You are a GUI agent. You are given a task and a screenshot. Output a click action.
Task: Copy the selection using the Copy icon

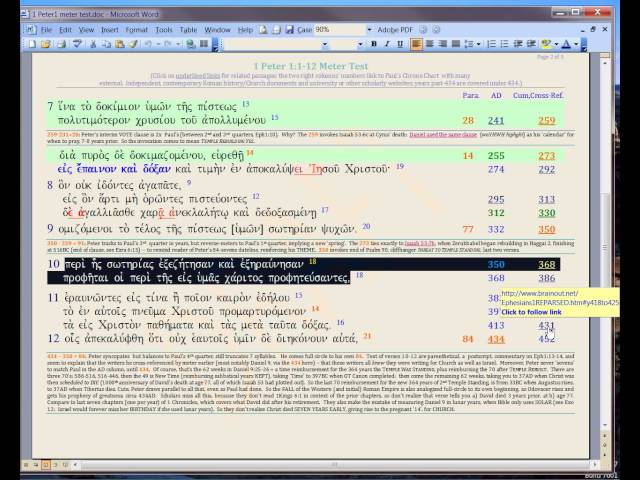coord(106,44)
